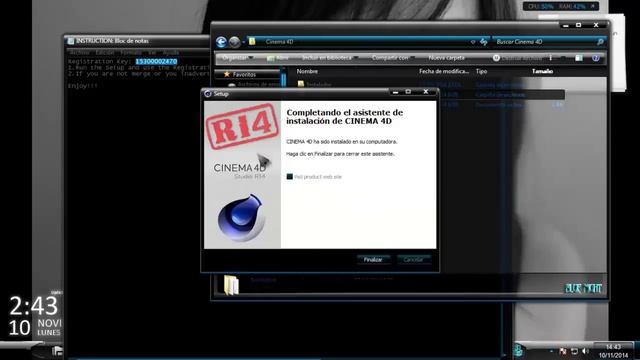Minimize the Setup dialog window
Image resolution: width=640 pixels, height=360 pixels.
coord(395,92)
